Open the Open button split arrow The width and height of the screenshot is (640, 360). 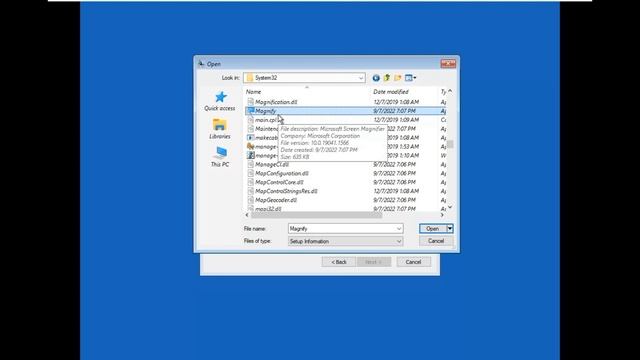point(450,229)
